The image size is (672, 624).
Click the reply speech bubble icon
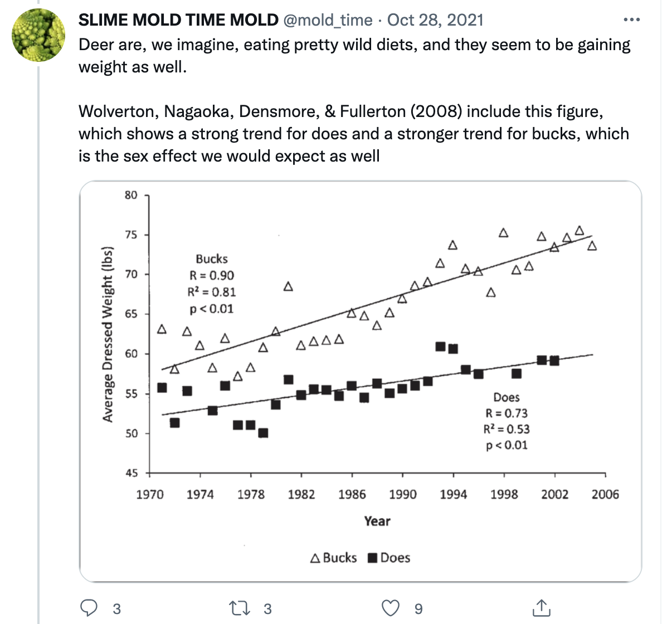point(89,608)
